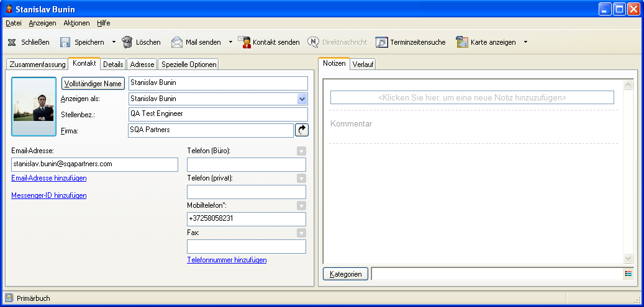Open the Datei menu
Image resolution: width=644 pixels, height=307 pixels.
point(14,23)
